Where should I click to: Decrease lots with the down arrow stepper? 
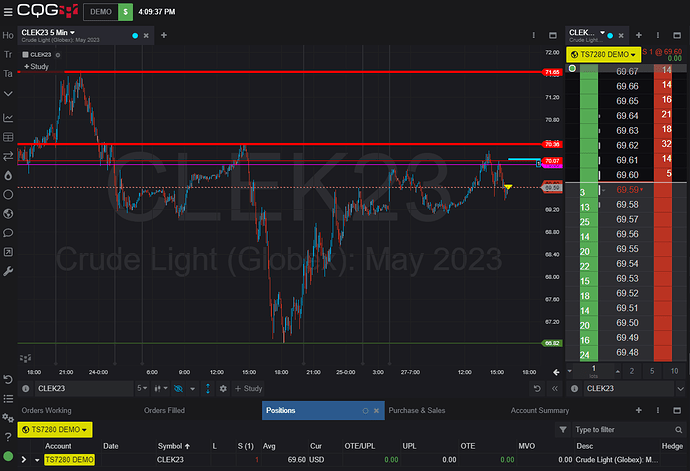(x=569, y=371)
